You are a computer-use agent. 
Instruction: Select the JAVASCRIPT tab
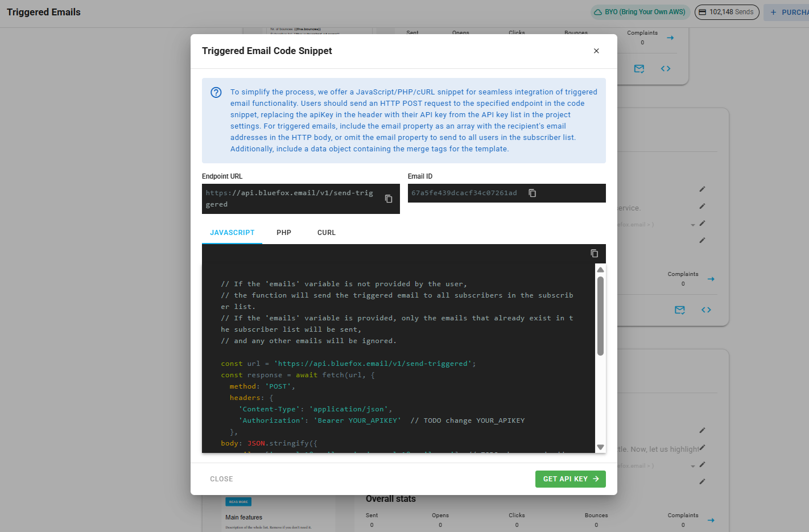232,232
